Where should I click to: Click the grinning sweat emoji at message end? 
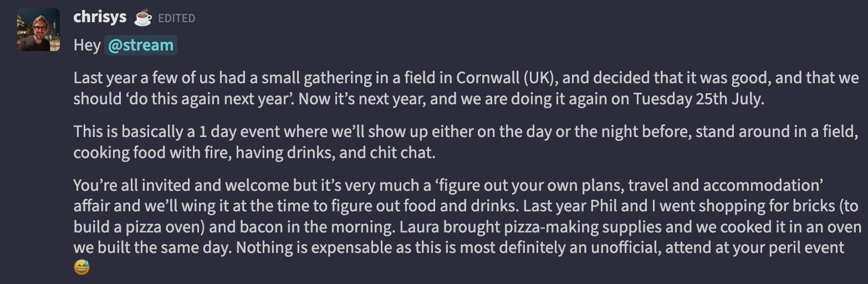81,268
